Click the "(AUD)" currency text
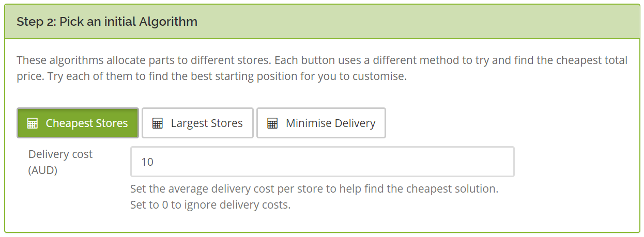The width and height of the screenshot is (644, 237). pos(43,170)
